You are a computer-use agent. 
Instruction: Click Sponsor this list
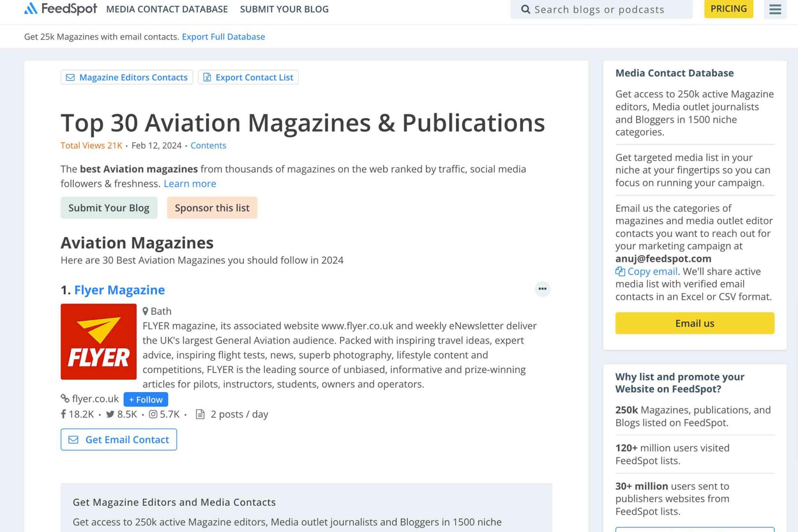click(212, 208)
